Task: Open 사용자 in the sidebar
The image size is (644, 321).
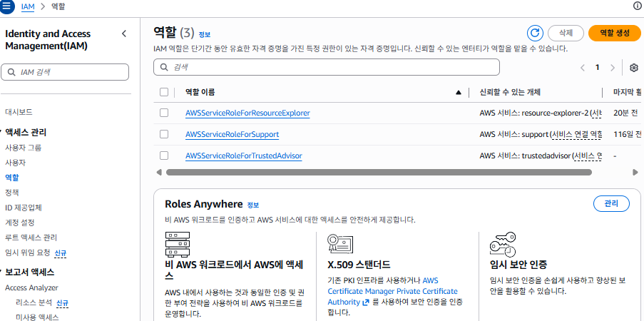Action: (15, 163)
